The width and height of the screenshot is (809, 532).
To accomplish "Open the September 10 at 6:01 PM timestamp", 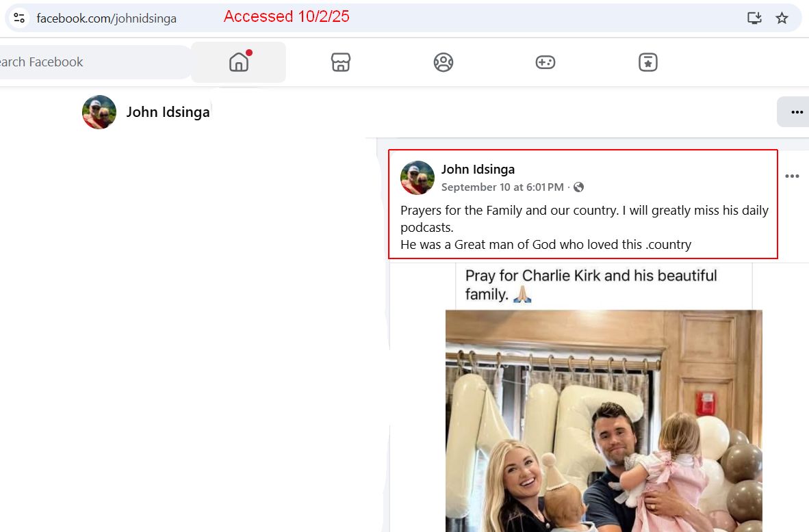I will coord(502,187).
